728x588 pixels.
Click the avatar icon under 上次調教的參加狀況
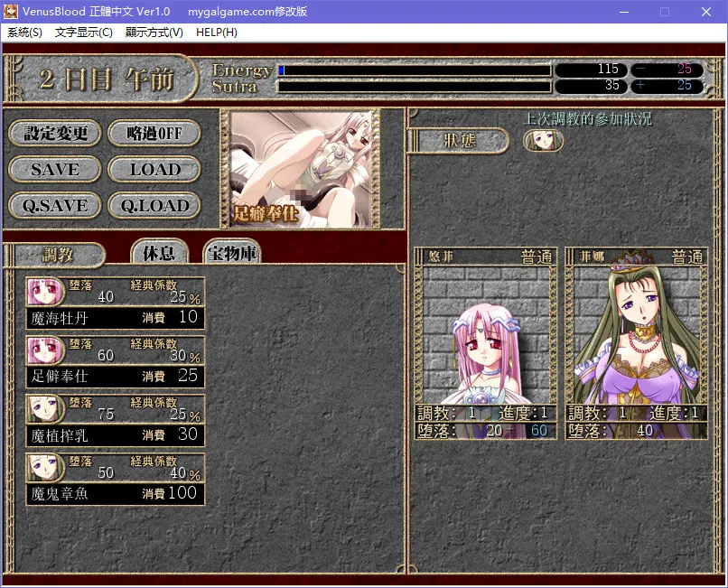[x=543, y=141]
